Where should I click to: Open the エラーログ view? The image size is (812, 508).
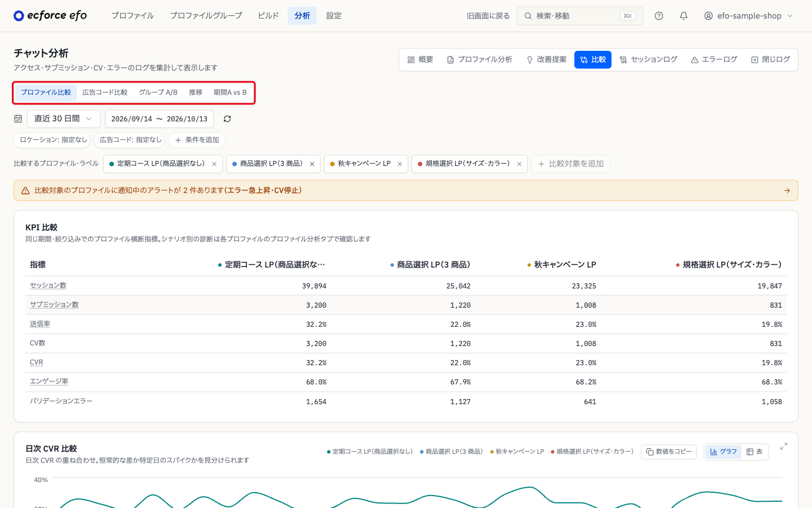[714, 60]
